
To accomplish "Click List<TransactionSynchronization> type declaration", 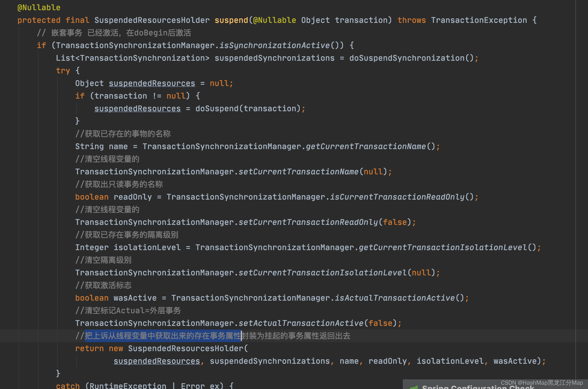I will click(x=133, y=58).
